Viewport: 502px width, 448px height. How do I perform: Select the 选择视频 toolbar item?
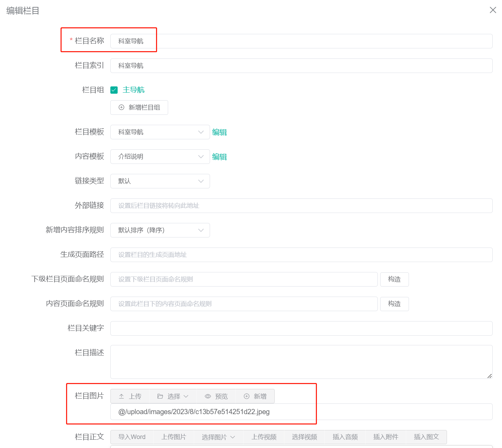pos(304,437)
